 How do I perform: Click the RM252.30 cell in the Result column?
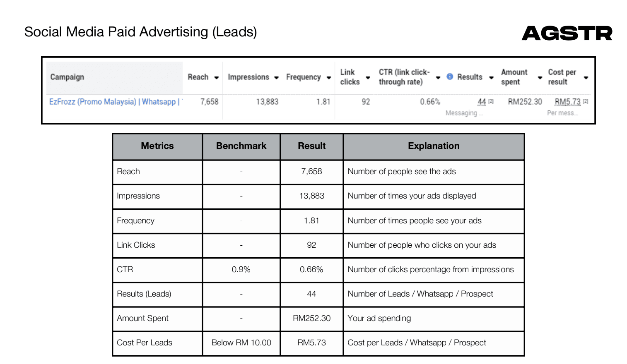coord(312,318)
